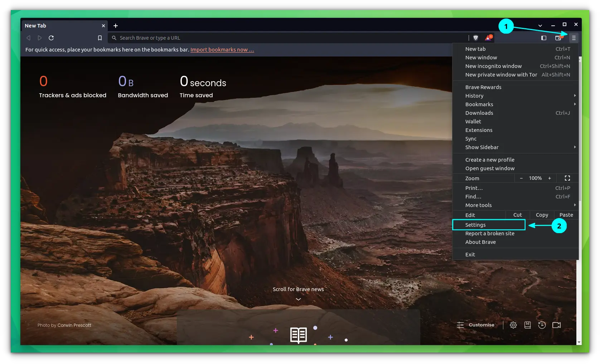Go forward to next page
The height and width of the screenshot is (364, 600).
(x=40, y=38)
